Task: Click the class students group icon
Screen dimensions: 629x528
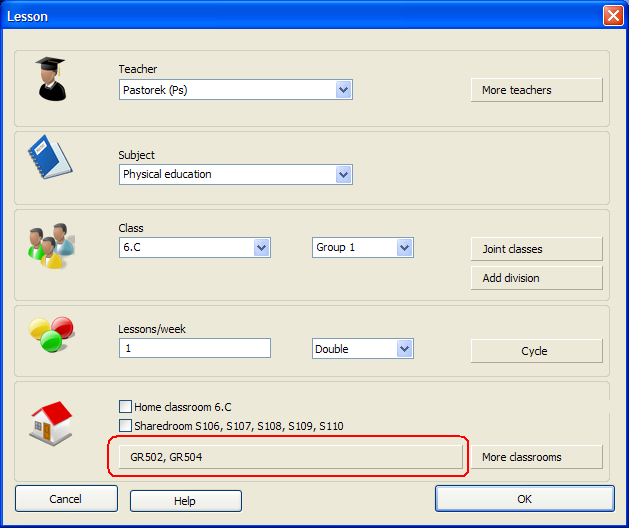Action: tap(47, 245)
